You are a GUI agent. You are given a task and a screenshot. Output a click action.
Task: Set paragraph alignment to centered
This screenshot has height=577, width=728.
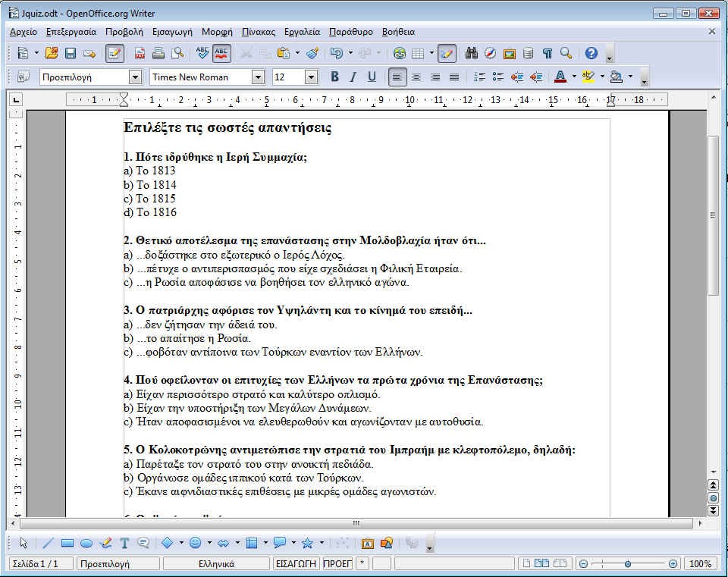click(x=416, y=77)
